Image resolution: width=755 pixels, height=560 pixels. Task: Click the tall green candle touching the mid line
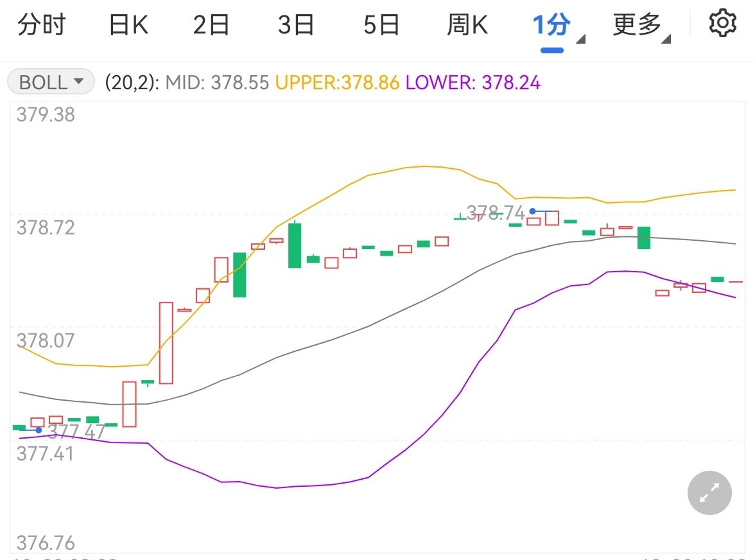644,238
